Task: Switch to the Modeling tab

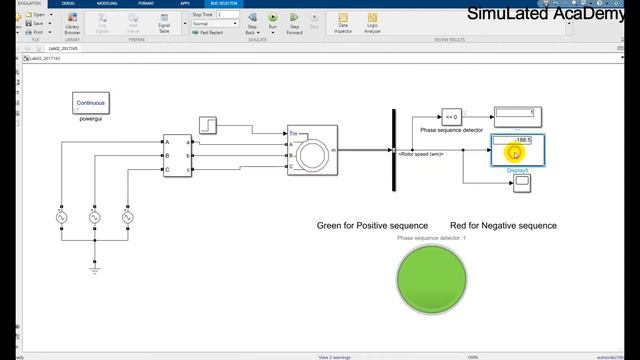Action: tap(107, 3)
